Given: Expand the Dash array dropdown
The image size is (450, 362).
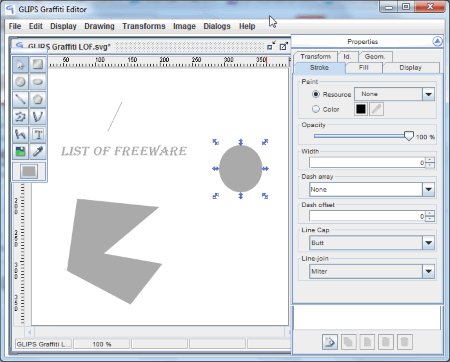Looking at the screenshot, I should coord(429,190).
